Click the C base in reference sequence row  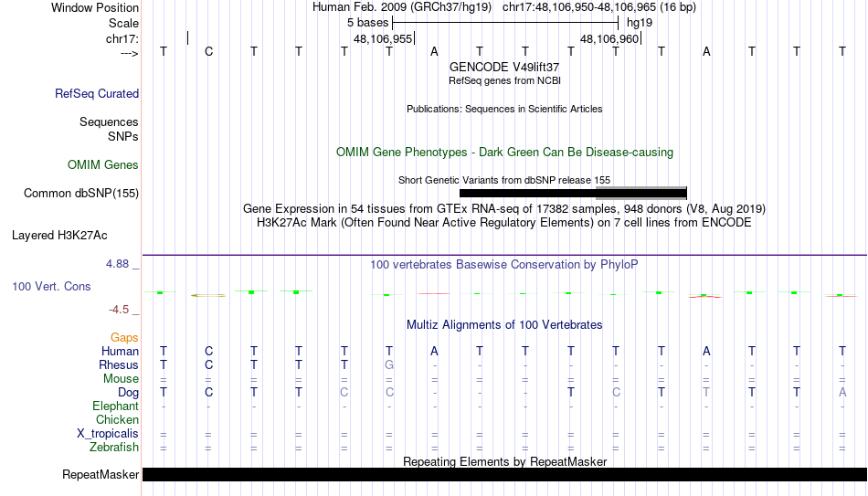(208, 51)
